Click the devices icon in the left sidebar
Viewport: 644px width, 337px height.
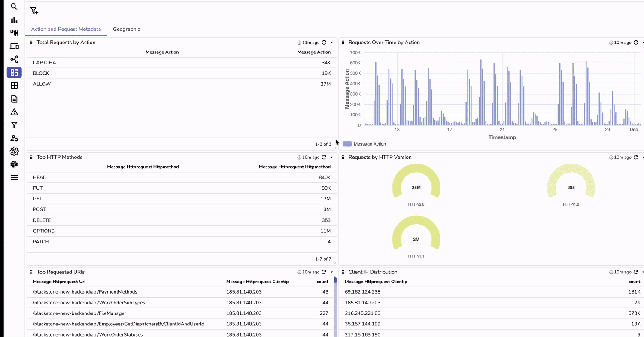pos(14,46)
